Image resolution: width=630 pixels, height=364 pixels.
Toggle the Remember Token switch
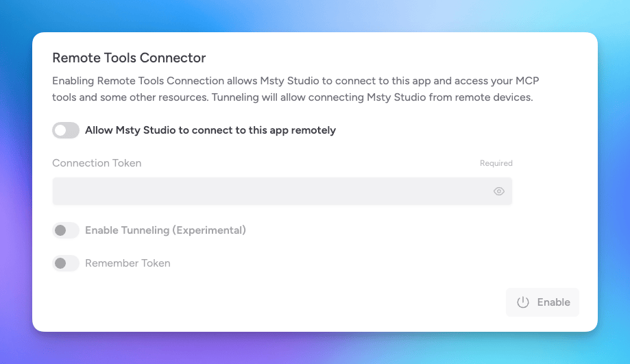[x=66, y=263]
